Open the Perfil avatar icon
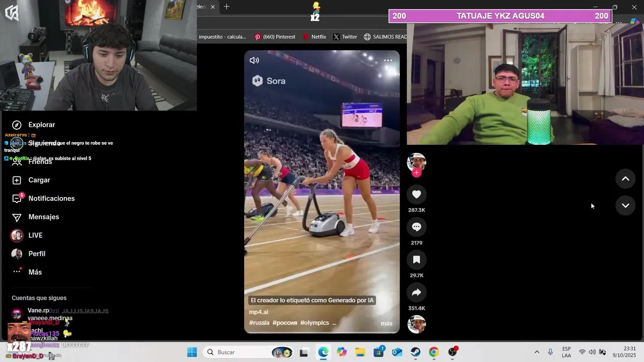This screenshot has width=644, height=362. [17, 253]
